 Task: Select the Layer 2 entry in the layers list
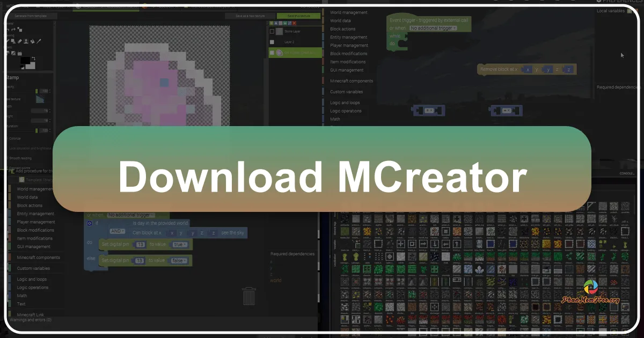click(289, 42)
